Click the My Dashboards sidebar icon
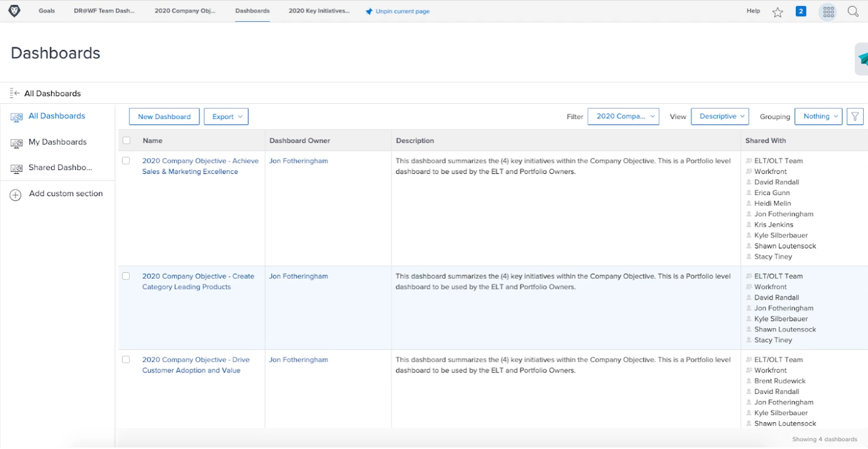 pos(16,143)
